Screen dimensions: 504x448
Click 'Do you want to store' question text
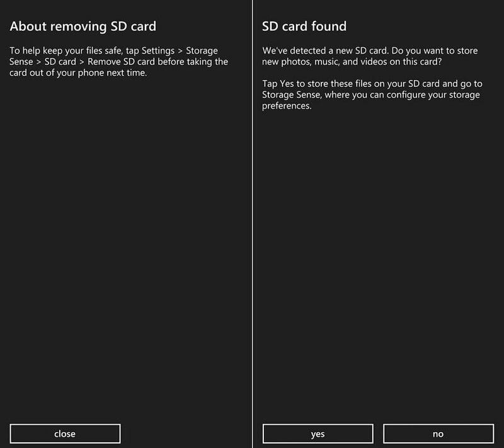click(435, 50)
